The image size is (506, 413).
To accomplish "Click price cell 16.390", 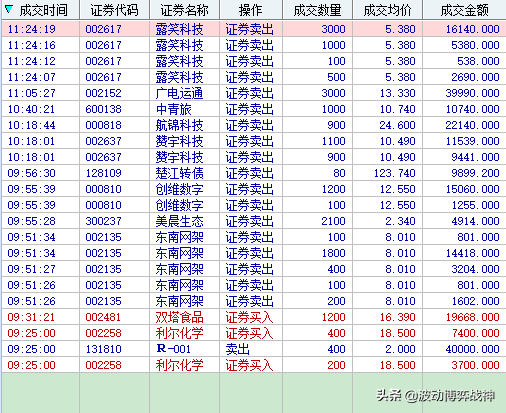I will pyautogui.click(x=397, y=317).
